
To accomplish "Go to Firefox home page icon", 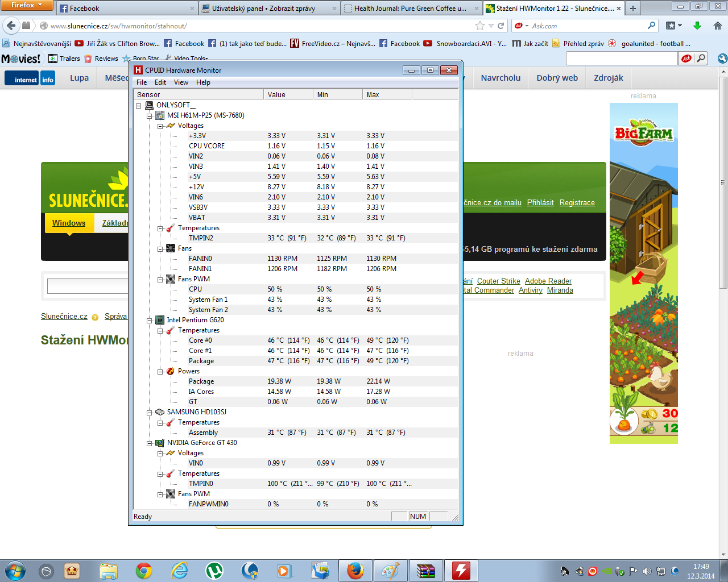I will click(717, 26).
